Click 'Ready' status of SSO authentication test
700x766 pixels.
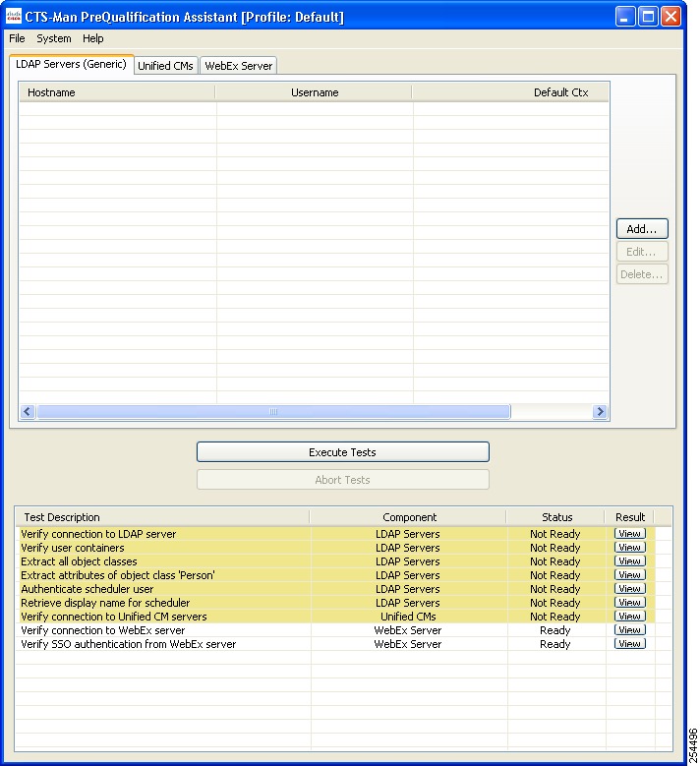point(555,644)
